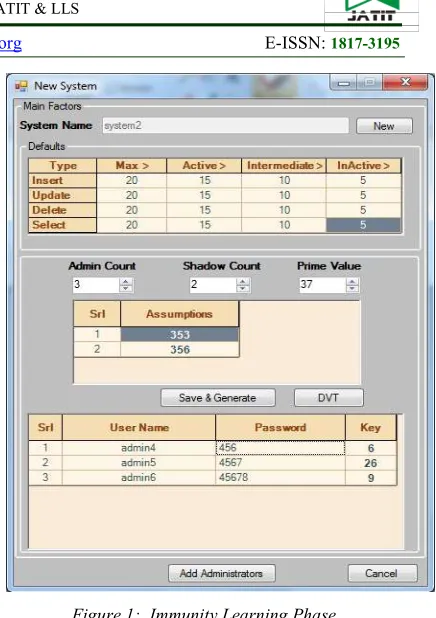Image resolution: width=436 pixels, height=618 pixels.
Task: Decrease the Shadow Count value
Action: (x=243, y=289)
